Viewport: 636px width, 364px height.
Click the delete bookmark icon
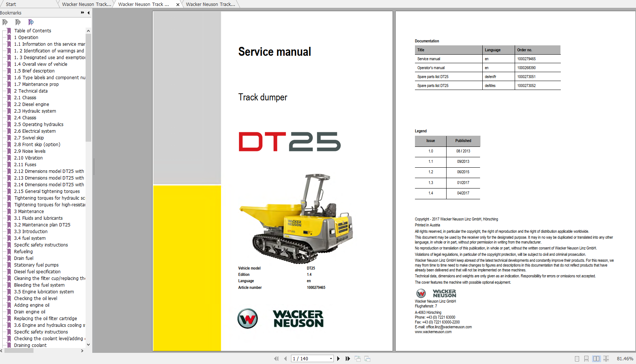point(5,22)
